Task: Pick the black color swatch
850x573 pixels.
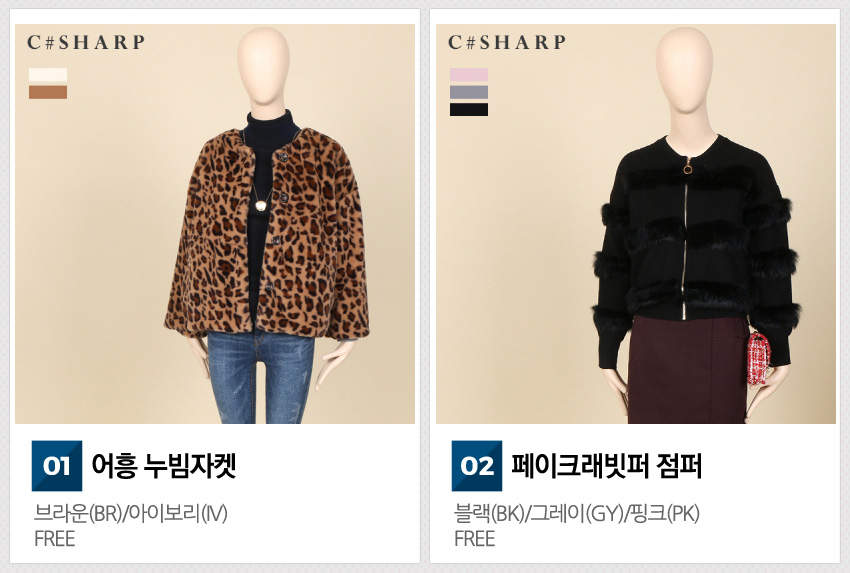Action: point(469,110)
